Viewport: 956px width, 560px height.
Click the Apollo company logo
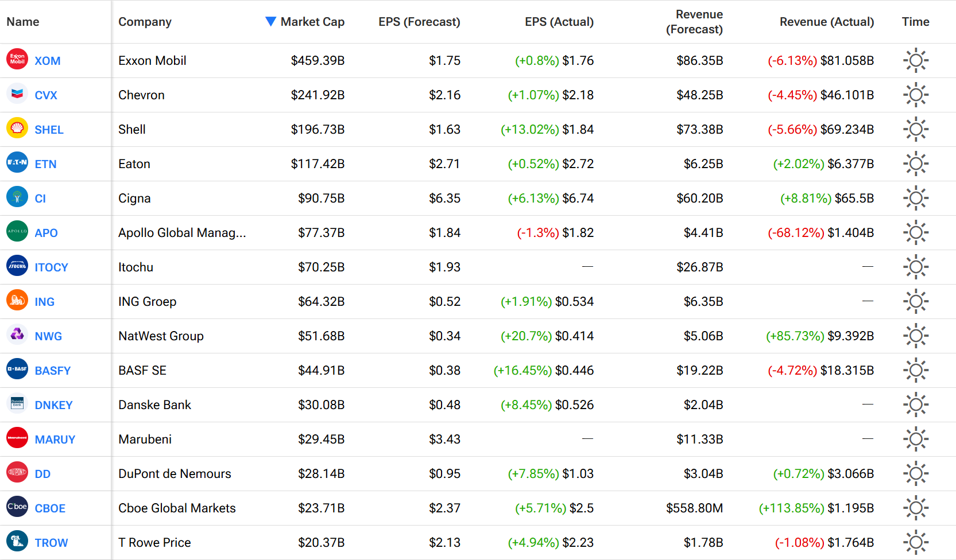tap(17, 231)
